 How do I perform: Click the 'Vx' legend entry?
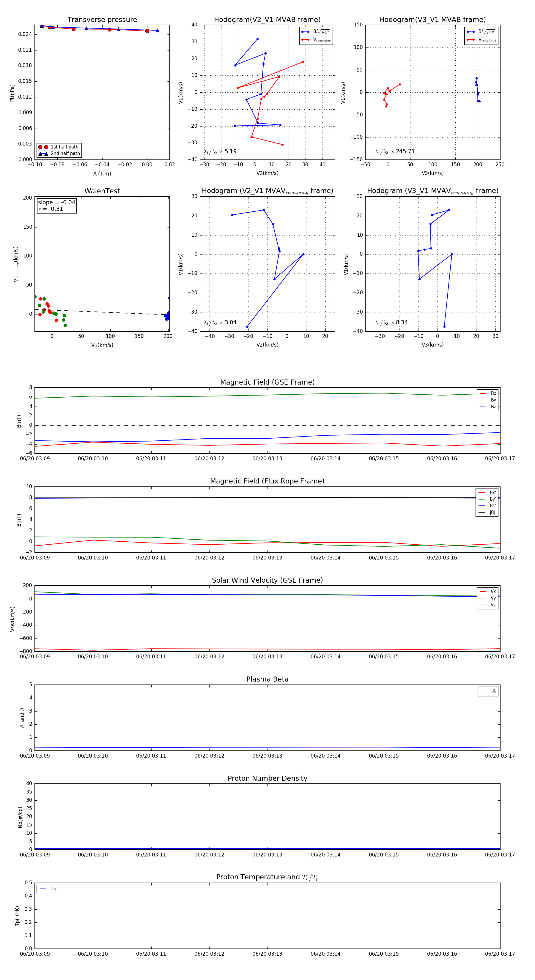click(488, 591)
